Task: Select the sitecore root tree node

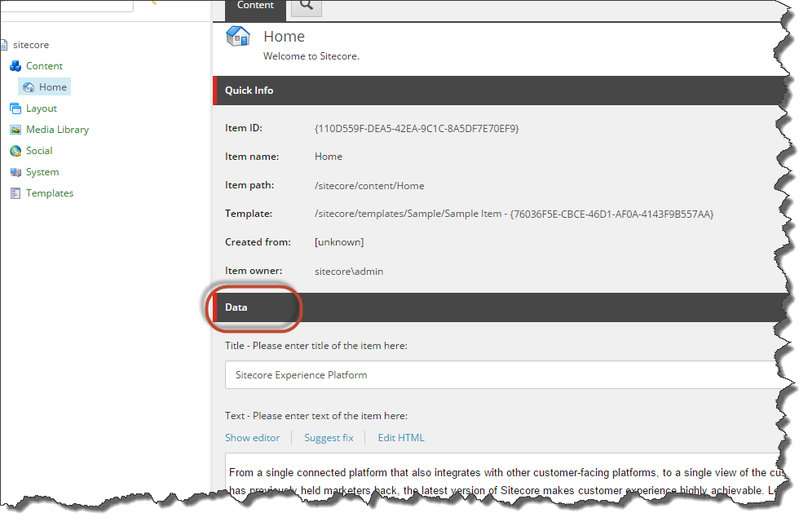Action: coord(31,45)
